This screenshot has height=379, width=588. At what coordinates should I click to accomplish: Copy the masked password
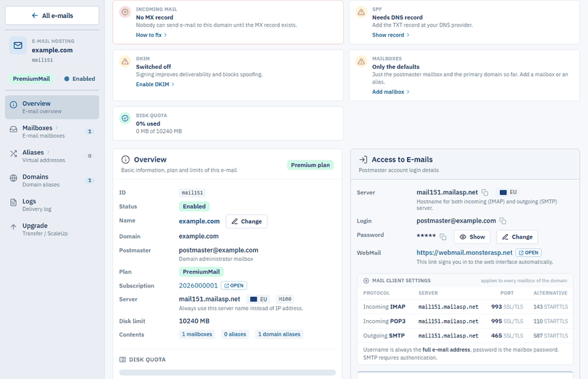click(443, 237)
